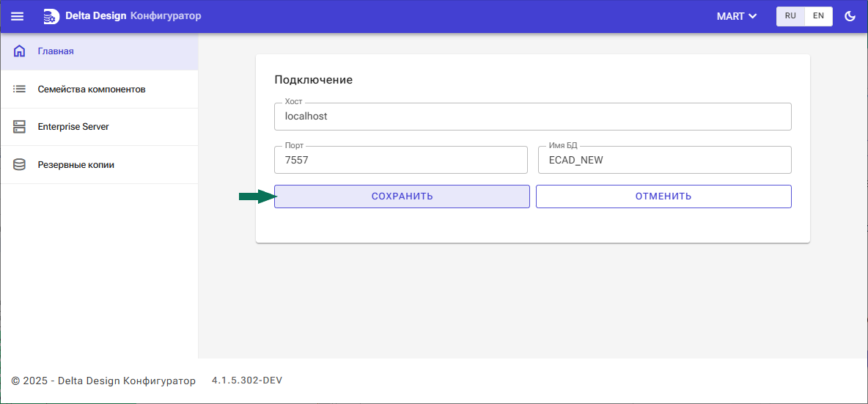868x404 pixels.
Task: Open Семейства компонентов section
Action: (92, 89)
